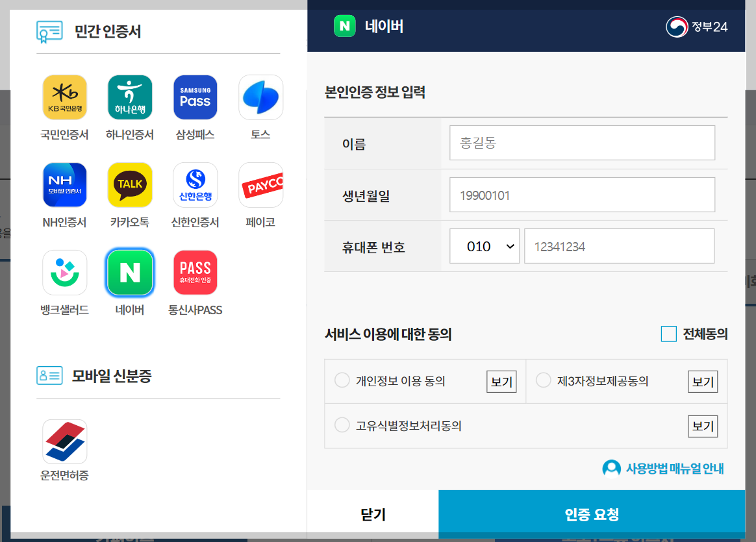Click the 모바일 신분증 section icon
The height and width of the screenshot is (542, 756).
49,376
